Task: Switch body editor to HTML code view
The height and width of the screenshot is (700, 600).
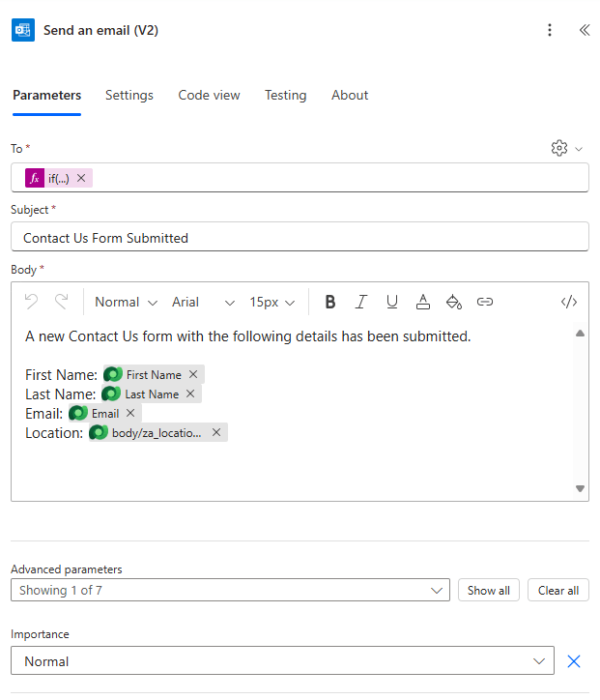Action: [x=569, y=302]
